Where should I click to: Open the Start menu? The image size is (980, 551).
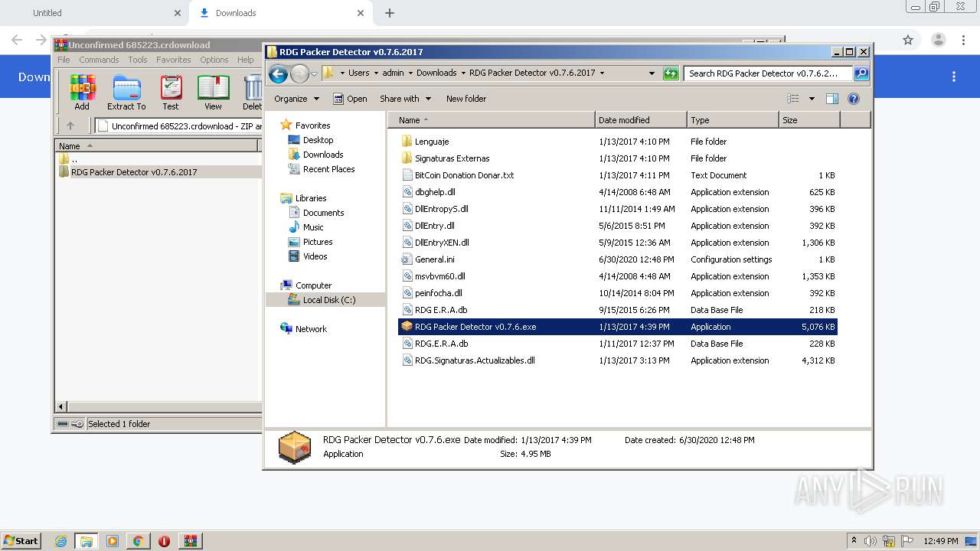tap(21, 541)
